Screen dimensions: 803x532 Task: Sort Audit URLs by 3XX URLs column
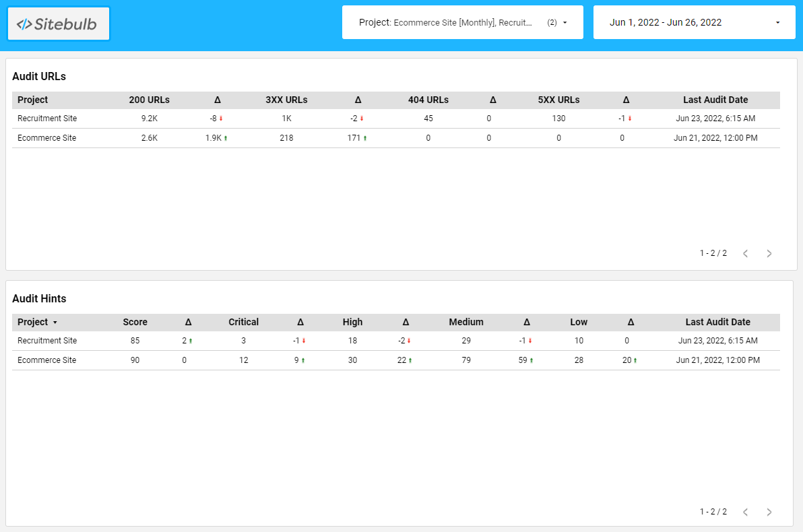[x=286, y=100]
